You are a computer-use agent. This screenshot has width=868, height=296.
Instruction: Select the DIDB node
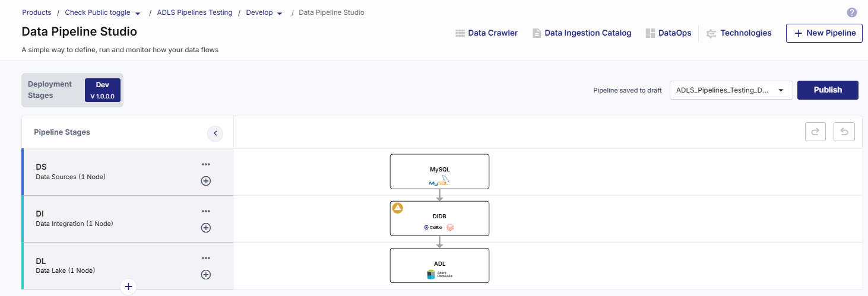click(x=439, y=218)
